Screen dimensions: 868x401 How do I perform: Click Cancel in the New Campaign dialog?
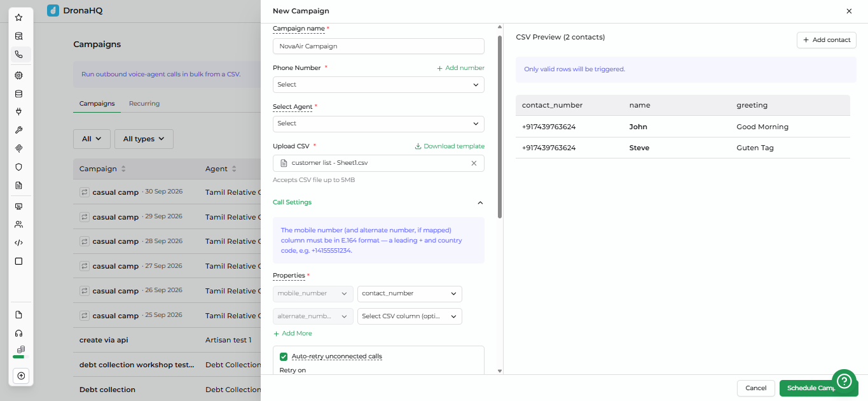click(756, 388)
